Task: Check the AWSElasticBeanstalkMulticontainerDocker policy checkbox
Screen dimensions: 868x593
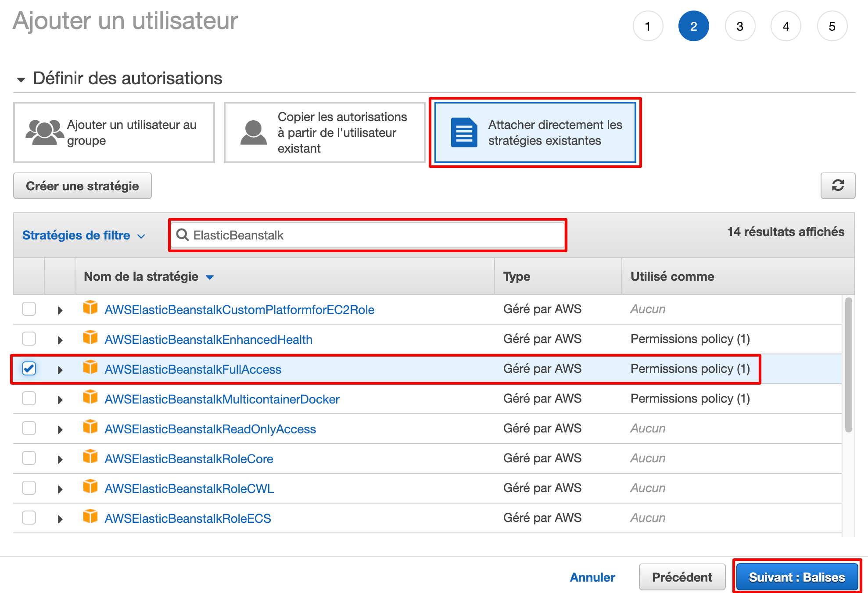Action: click(x=29, y=398)
